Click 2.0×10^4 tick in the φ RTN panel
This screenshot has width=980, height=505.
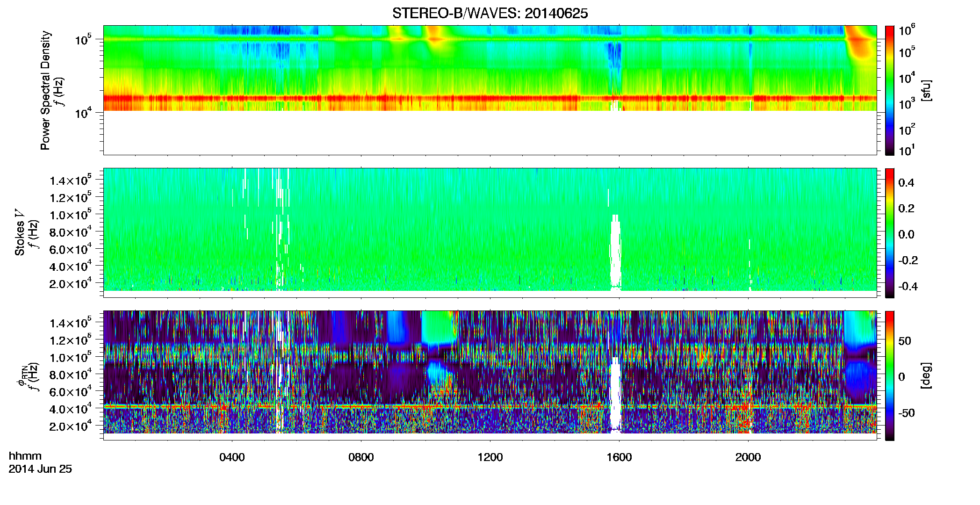(70, 426)
